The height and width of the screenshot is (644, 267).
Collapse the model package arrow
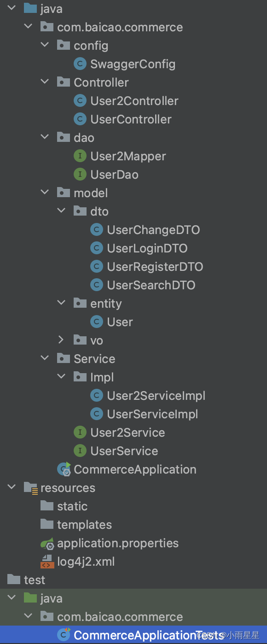tap(45, 193)
